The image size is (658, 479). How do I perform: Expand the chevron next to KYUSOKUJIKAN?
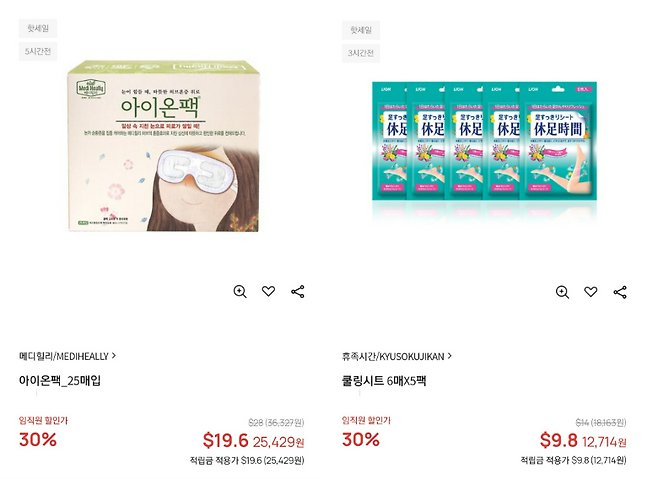[x=450, y=355]
